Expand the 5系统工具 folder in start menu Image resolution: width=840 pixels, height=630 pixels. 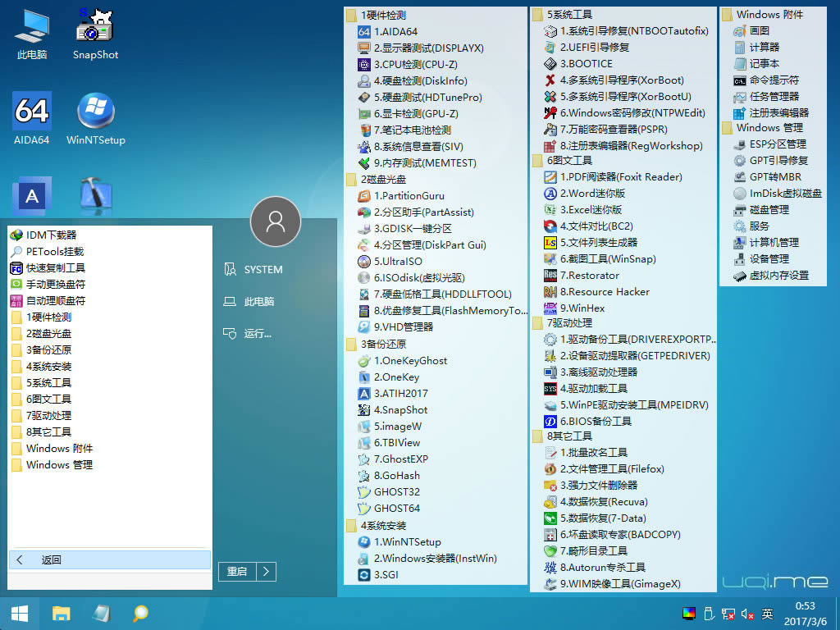[x=110, y=383]
